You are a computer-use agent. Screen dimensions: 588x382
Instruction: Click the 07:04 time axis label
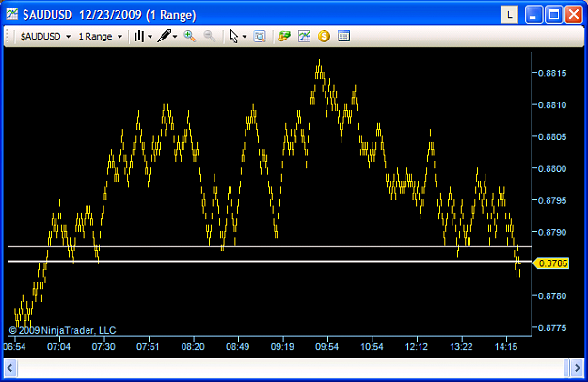(59, 347)
